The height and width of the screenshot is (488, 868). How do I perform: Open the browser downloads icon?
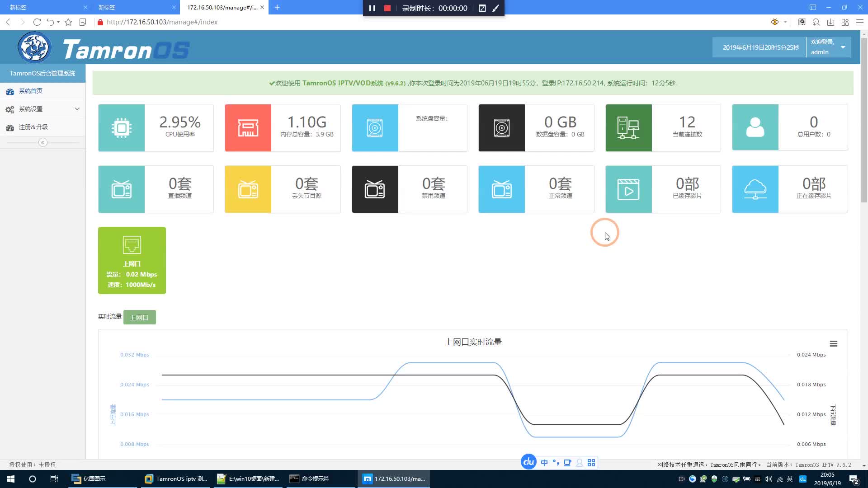(830, 22)
